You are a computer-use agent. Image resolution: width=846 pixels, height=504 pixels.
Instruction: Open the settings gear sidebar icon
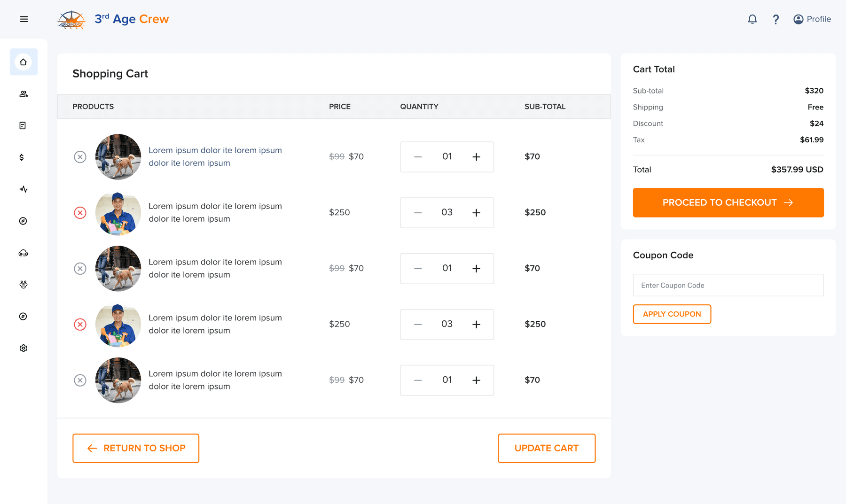(x=23, y=348)
